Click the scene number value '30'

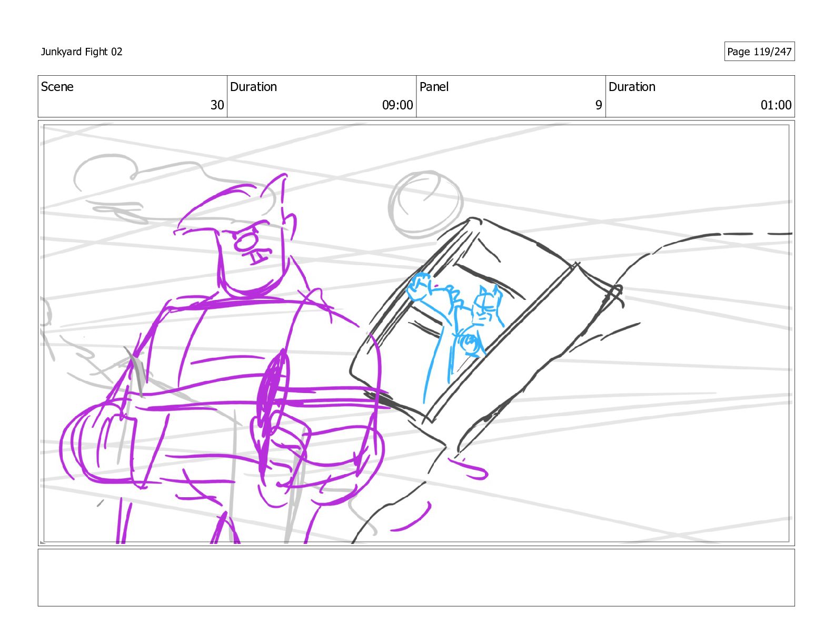[x=217, y=105]
